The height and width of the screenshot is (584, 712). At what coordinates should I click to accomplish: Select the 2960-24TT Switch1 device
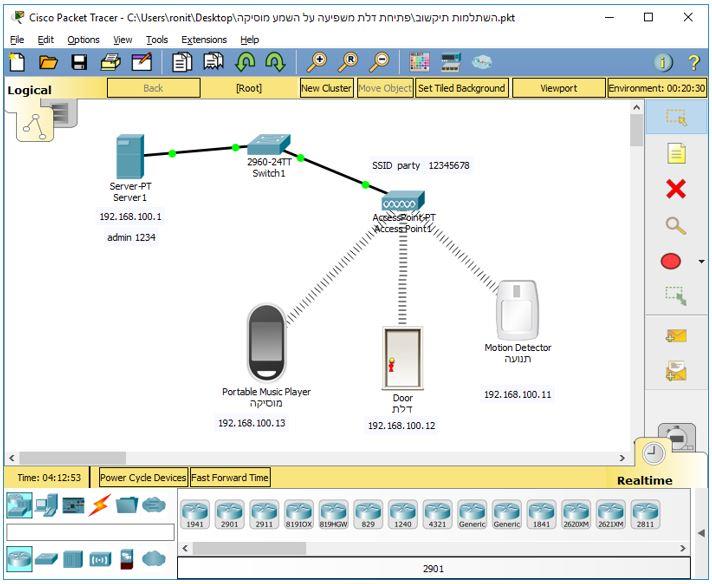(268, 144)
